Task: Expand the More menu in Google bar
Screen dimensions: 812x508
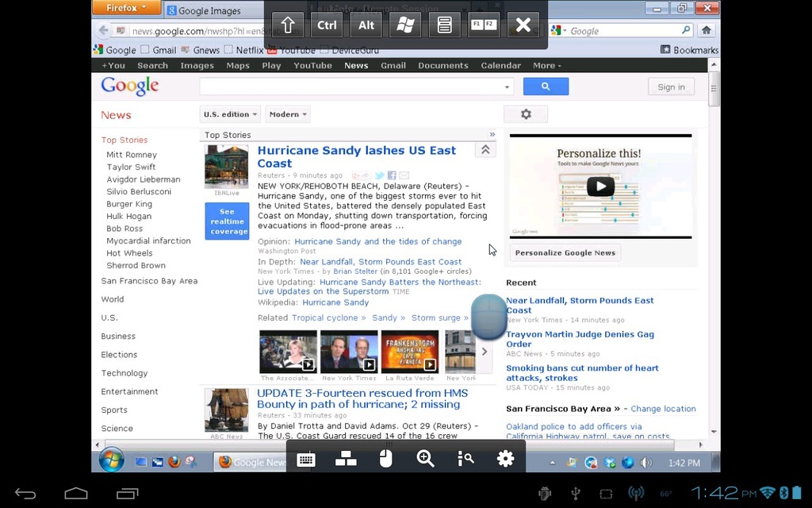Action: tap(547, 65)
